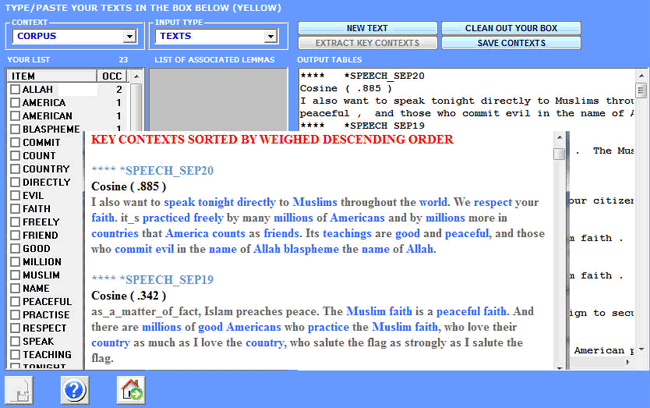Toggle the COUNT checkbox
650x408 pixels.
[x=15, y=155]
